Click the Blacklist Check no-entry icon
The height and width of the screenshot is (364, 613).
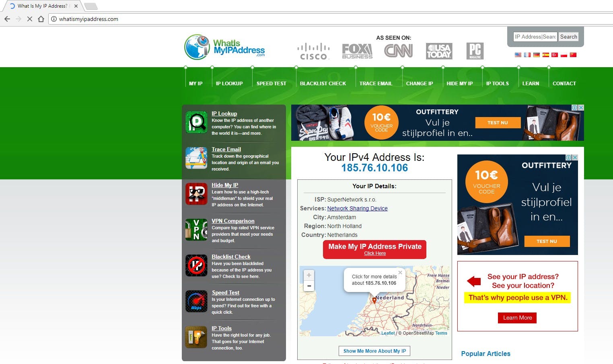tap(196, 265)
